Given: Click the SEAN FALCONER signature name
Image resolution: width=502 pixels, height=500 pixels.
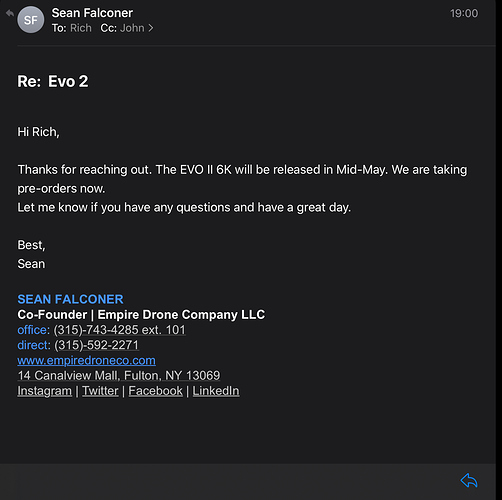Looking at the screenshot, I should tap(70, 299).
